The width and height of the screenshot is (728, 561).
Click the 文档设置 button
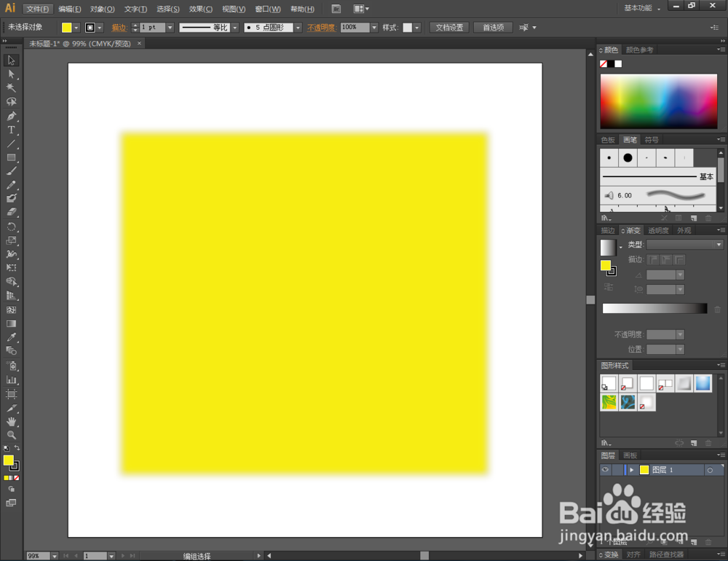(449, 28)
